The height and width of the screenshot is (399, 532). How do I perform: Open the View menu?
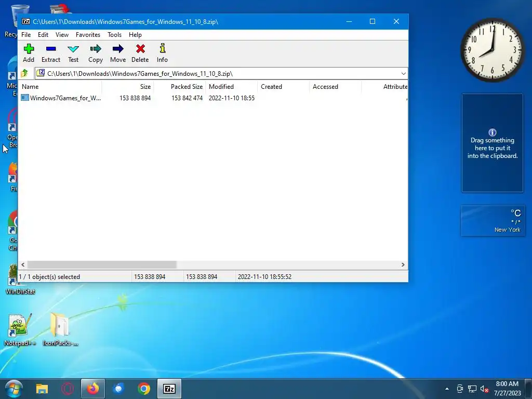(62, 35)
